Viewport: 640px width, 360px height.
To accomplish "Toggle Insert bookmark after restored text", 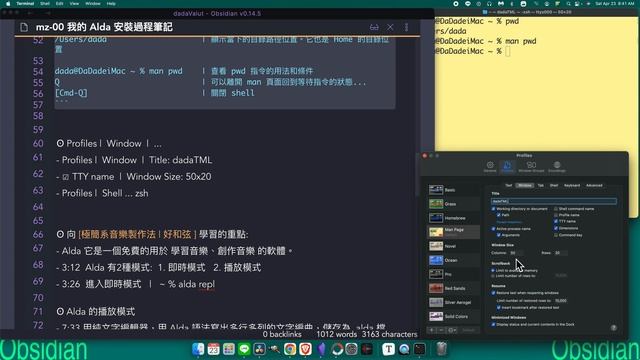I will (x=499, y=307).
